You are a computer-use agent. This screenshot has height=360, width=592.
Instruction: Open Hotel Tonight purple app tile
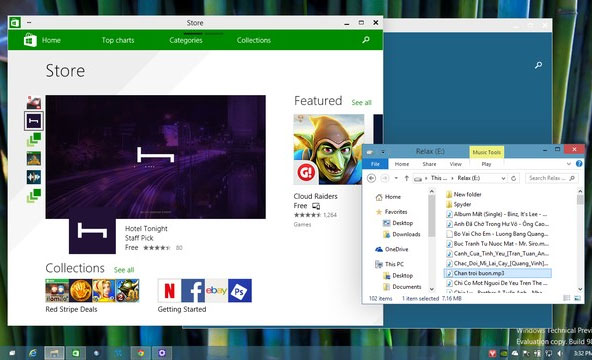point(92,231)
